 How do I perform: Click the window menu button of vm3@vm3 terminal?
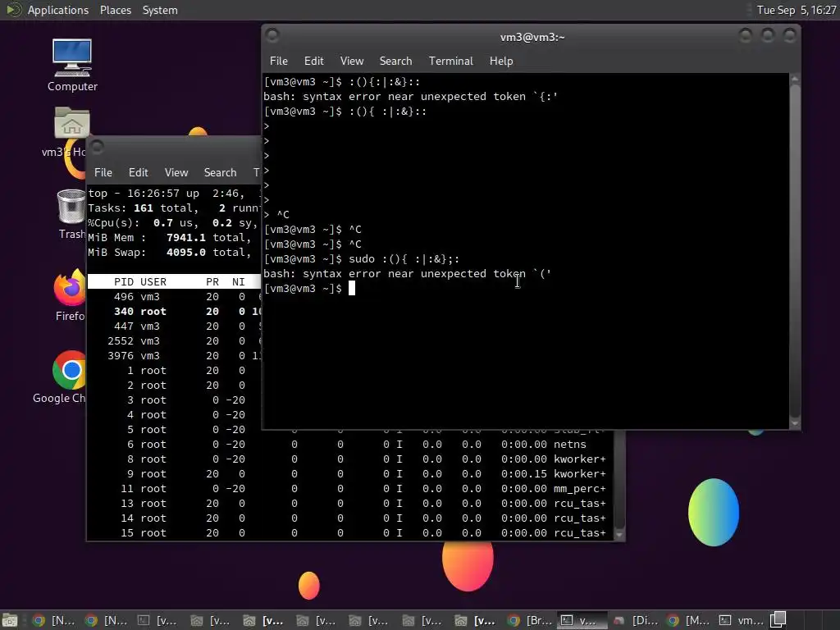point(272,35)
